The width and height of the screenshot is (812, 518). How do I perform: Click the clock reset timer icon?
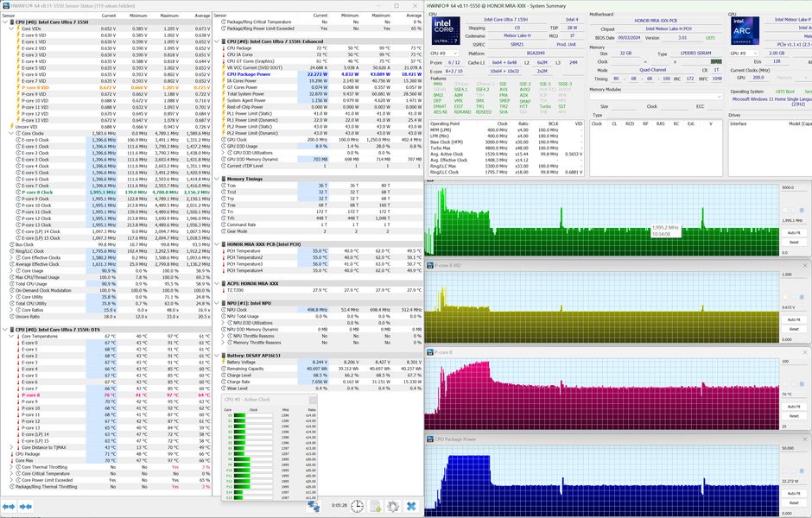pos(357,506)
